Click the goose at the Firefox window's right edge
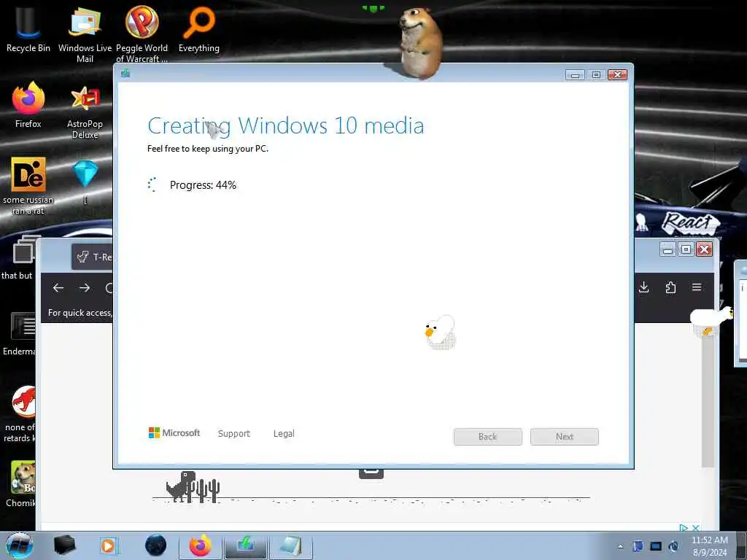Screen dimensions: 747x560 [x=711, y=321]
